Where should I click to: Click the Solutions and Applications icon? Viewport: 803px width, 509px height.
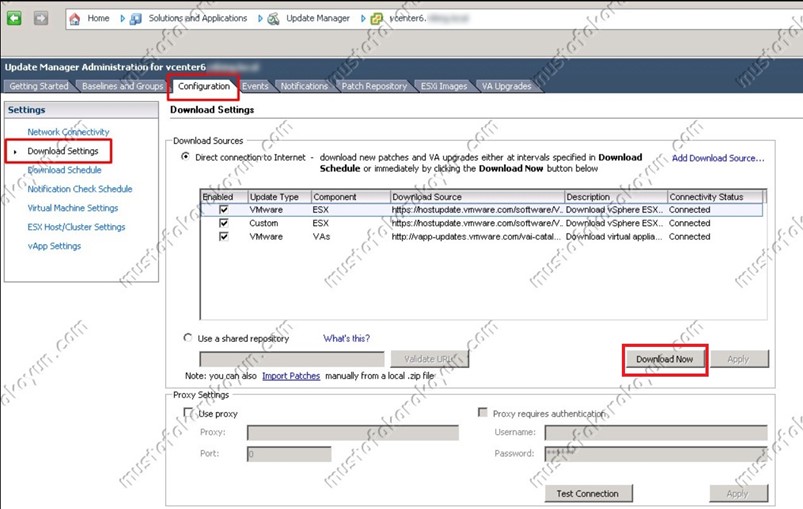tap(137, 18)
